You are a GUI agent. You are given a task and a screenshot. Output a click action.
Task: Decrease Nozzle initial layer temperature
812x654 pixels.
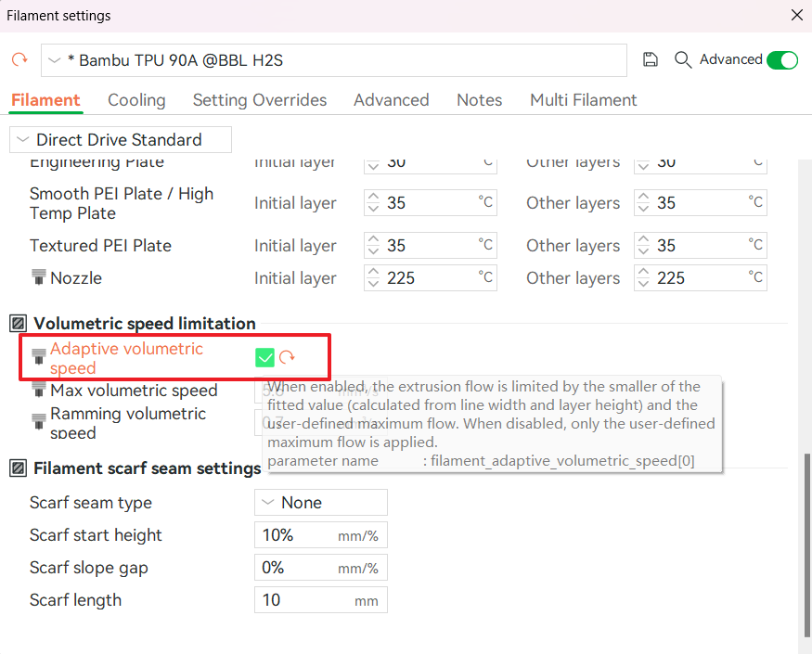pos(373,283)
